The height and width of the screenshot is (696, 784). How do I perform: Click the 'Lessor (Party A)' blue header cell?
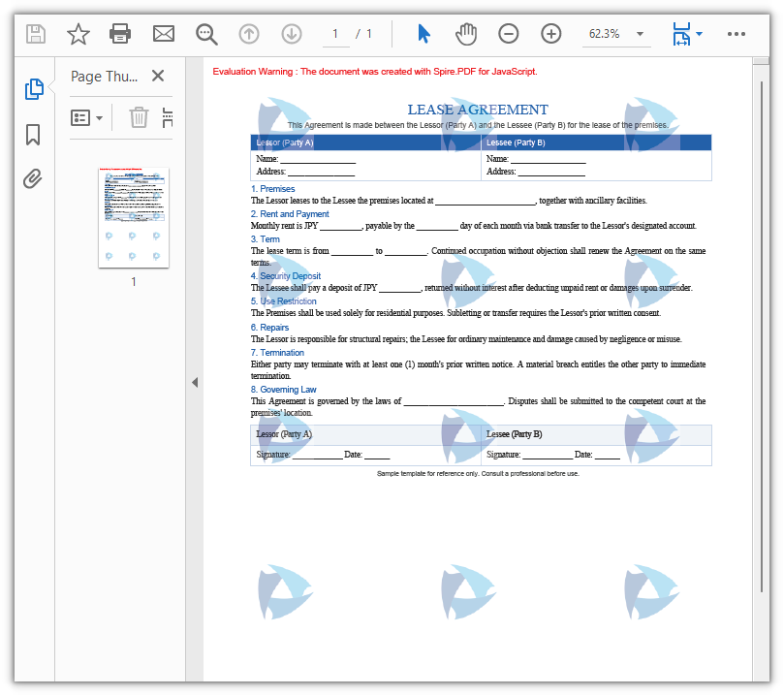point(365,142)
